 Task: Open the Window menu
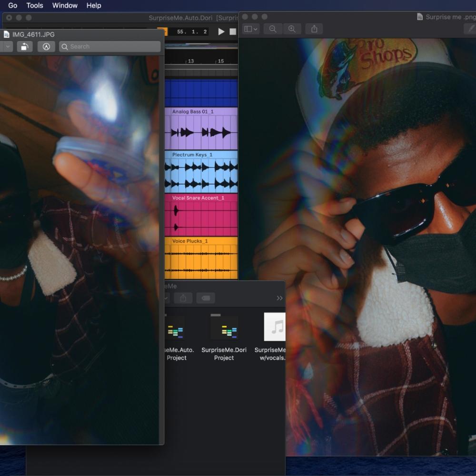pos(65,5)
